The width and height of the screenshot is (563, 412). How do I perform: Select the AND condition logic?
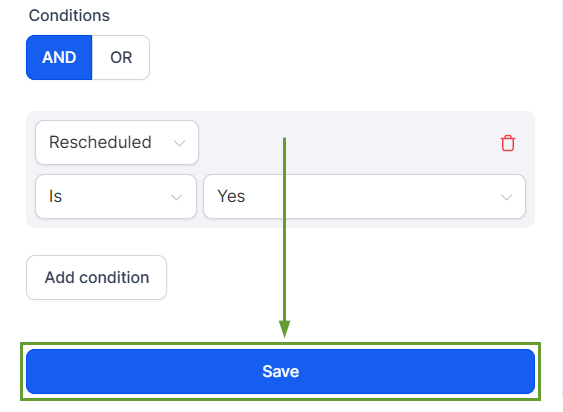(x=59, y=57)
